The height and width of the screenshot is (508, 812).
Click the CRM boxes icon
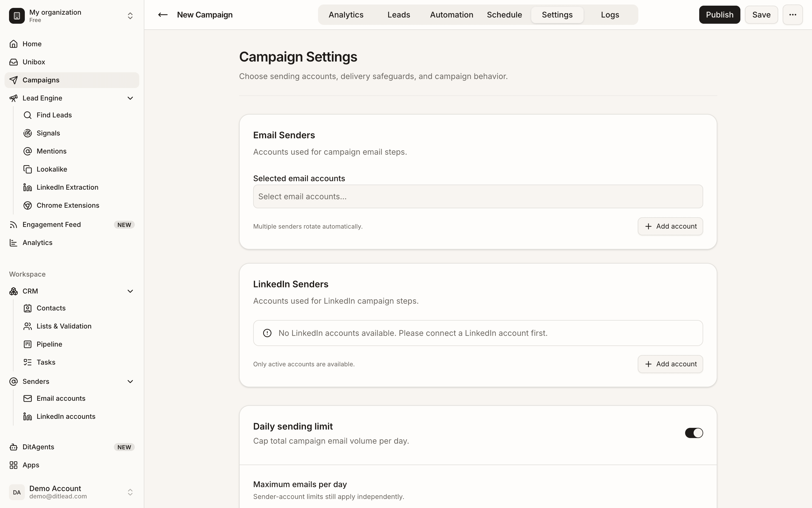tap(14, 291)
